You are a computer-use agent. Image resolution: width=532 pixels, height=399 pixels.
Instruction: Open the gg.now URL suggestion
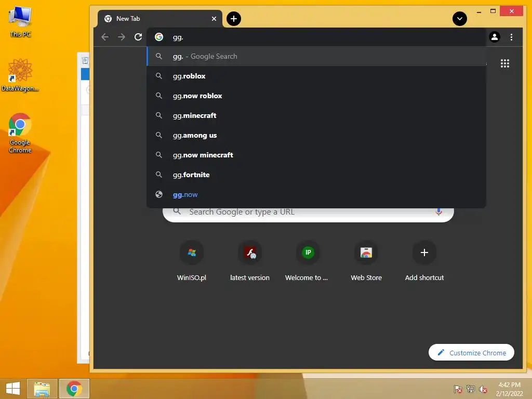point(316,194)
